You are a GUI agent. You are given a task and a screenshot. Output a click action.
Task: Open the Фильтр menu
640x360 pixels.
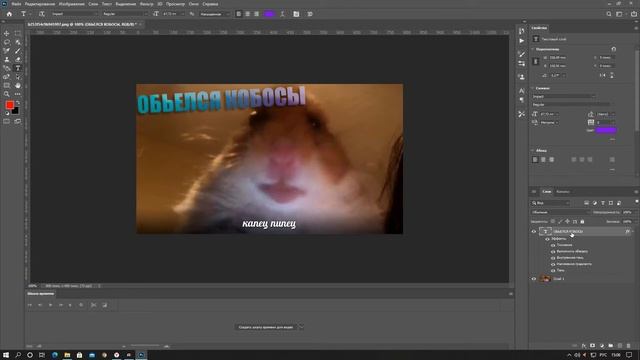point(147,4)
